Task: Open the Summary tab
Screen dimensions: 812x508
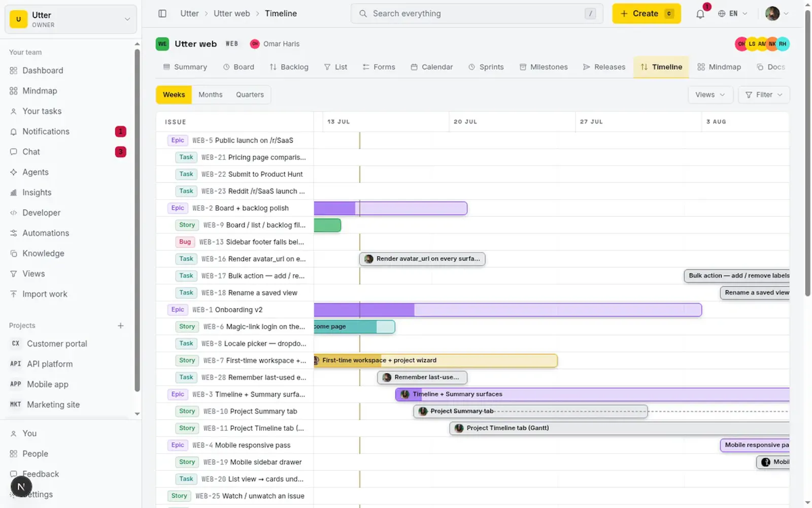Action: (x=185, y=67)
